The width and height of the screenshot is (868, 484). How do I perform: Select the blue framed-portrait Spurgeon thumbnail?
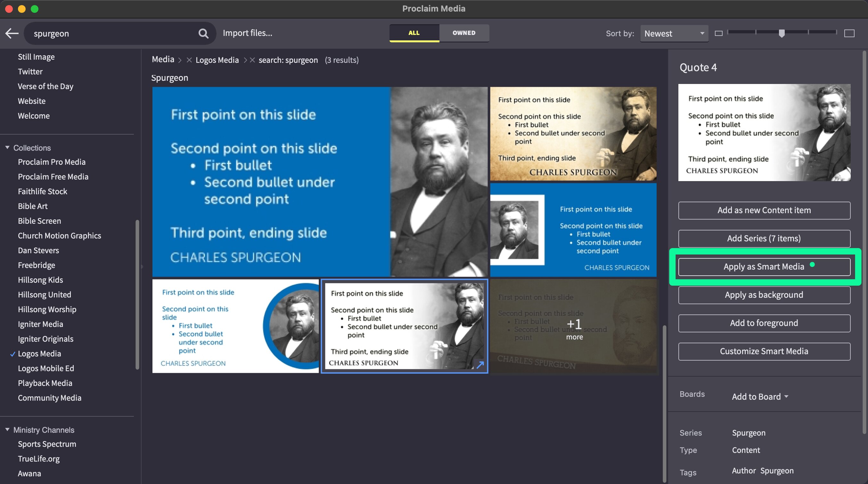coord(573,230)
